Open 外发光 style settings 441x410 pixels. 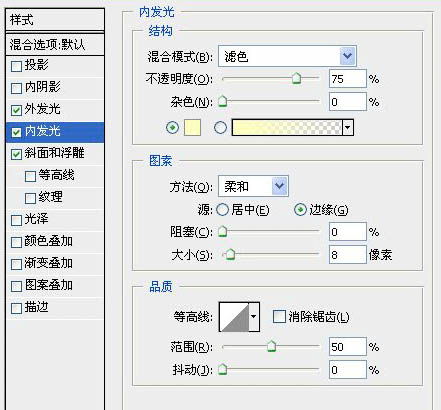[43, 109]
